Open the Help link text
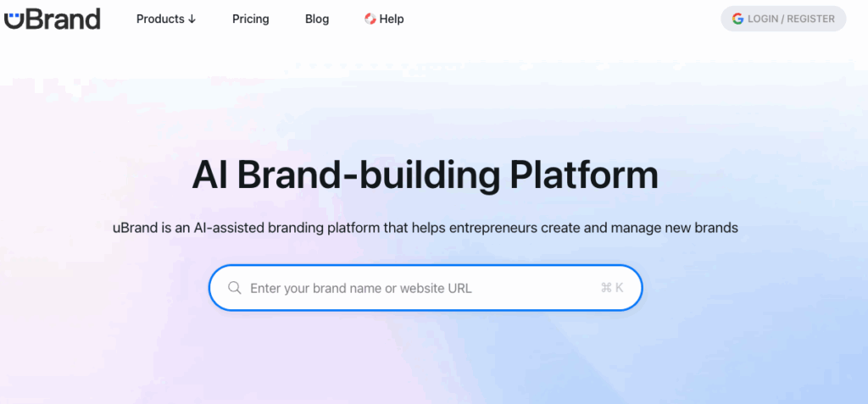The width and height of the screenshot is (868, 404). click(392, 19)
